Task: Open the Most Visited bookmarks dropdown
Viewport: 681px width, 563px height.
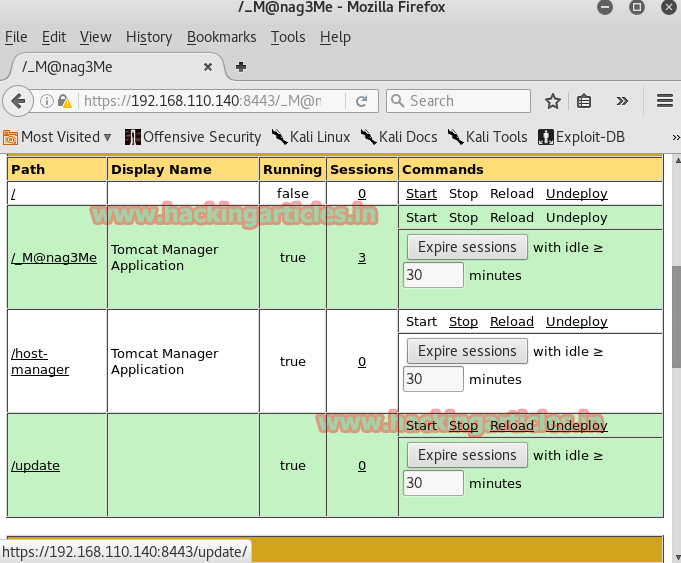Action: pyautogui.click(x=57, y=137)
